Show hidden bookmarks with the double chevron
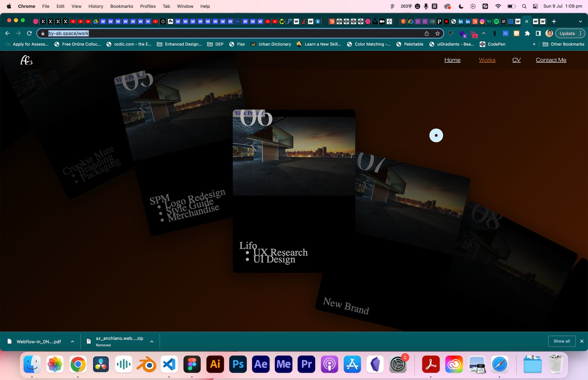588x380 pixels. pyautogui.click(x=534, y=44)
